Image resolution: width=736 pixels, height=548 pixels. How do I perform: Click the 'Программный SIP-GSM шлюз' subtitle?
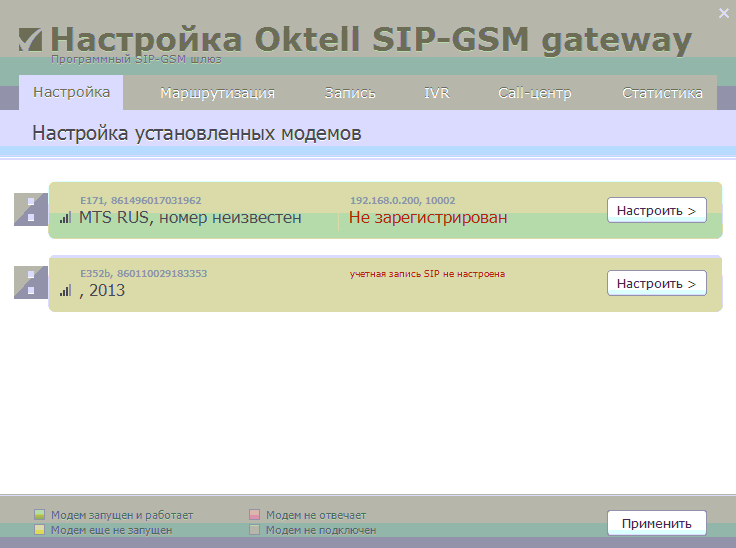click(136, 60)
